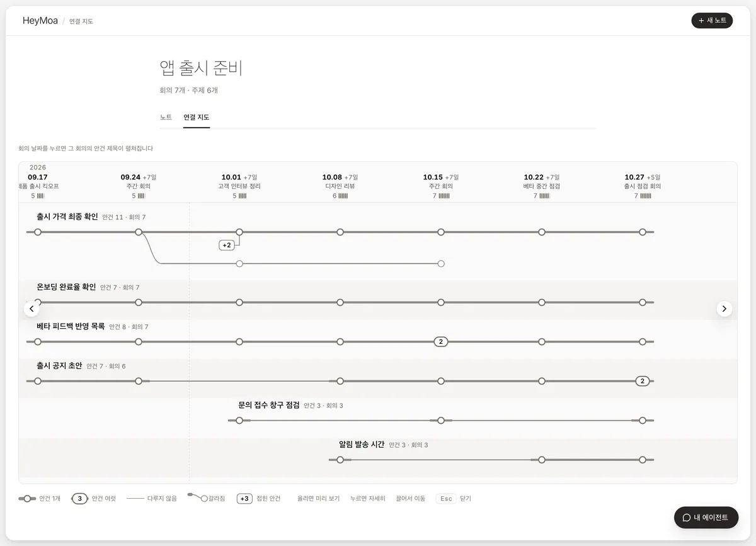Image resolution: width=756 pixels, height=546 pixels.
Task: Click the 연결 지도 breadcrumb
Action: coord(81,21)
